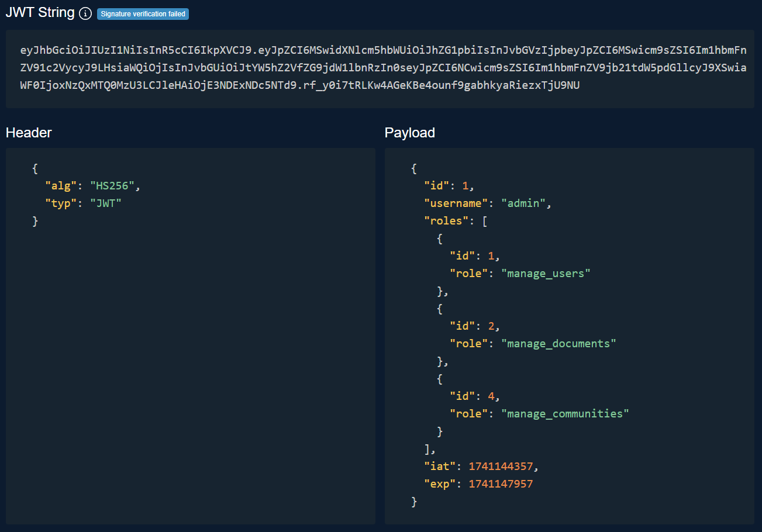762x532 pixels.
Task: Click the "username" key in Payload
Action: click(x=456, y=203)
